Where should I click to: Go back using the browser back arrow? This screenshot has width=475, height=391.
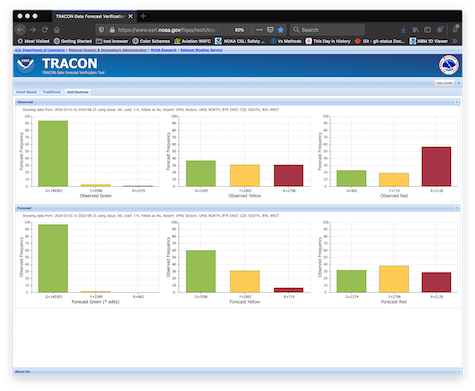(21, 30)
